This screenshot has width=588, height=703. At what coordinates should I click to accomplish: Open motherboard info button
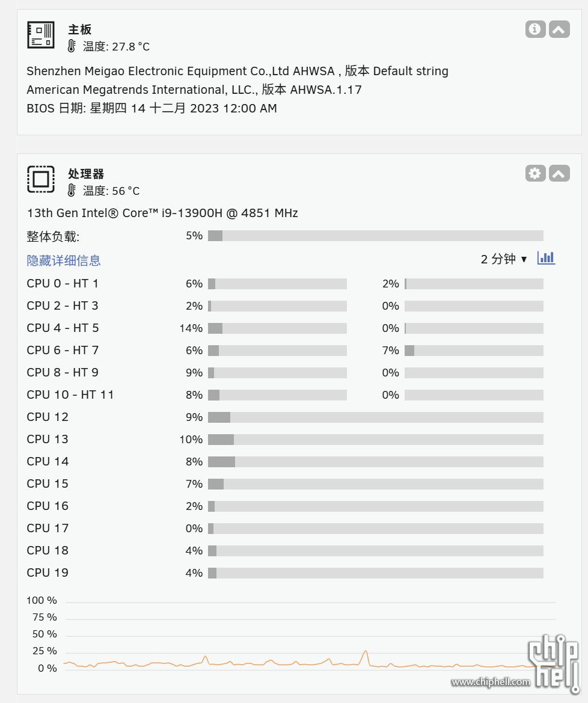point(535,29)
